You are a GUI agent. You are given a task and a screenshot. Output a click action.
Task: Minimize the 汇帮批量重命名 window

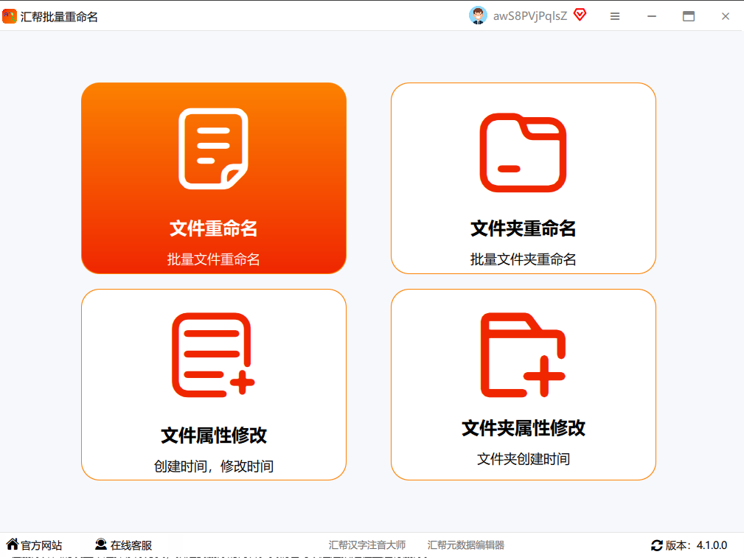[x=652, y=16]
